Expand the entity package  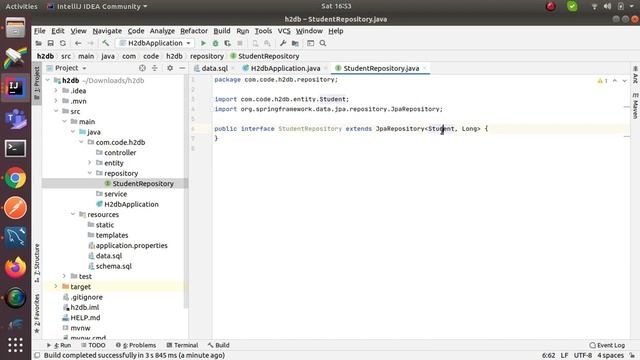click(90, 163)
